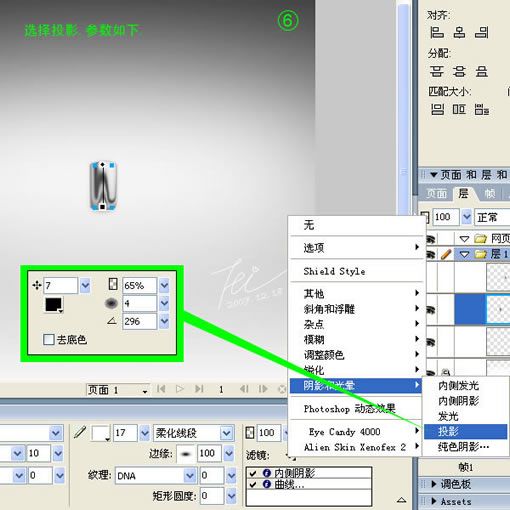Image resolution: width=510 pixels, height=510 pixels.
Task: Choose Photoshop 动态效果 menu entry
Action: click(357, 408)
